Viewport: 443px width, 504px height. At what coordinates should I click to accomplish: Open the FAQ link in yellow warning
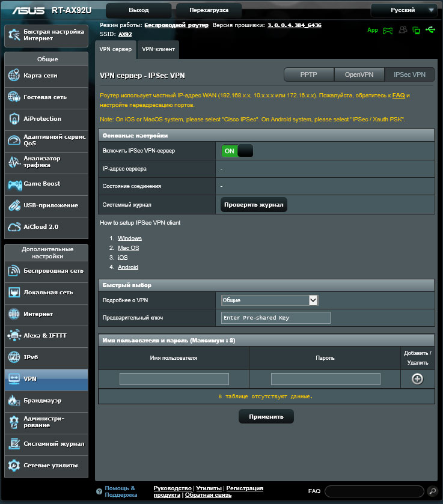point(399,96)
